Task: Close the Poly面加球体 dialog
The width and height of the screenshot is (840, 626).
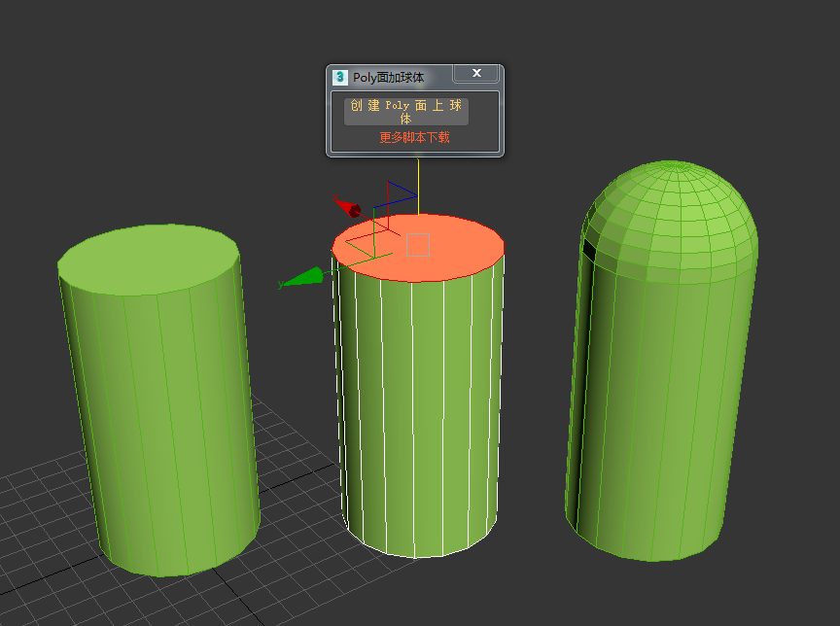Action: point(476,74)
